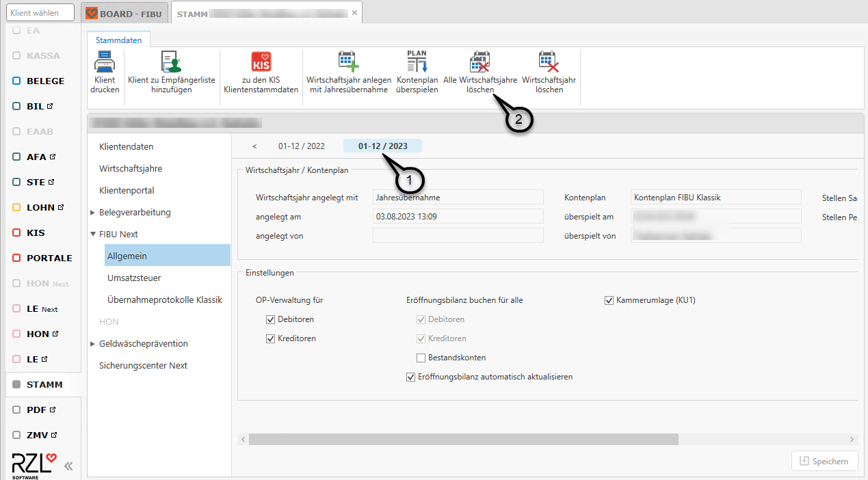Add Klient zu Empfängerliste hinzufügen
The width and height of the screenshot is (868, 480).
coord(171,63)
